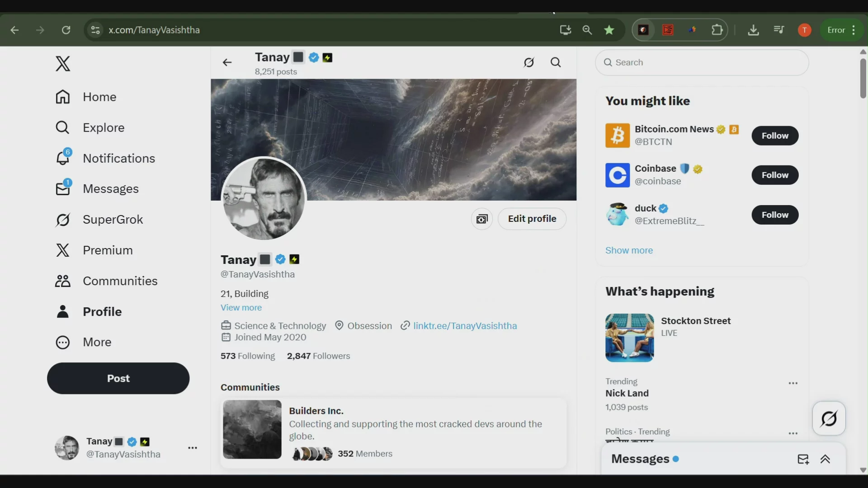Open the camera icon near Edit profile
The height and width of the screenshot is (488, 868).
coord(481,219)
